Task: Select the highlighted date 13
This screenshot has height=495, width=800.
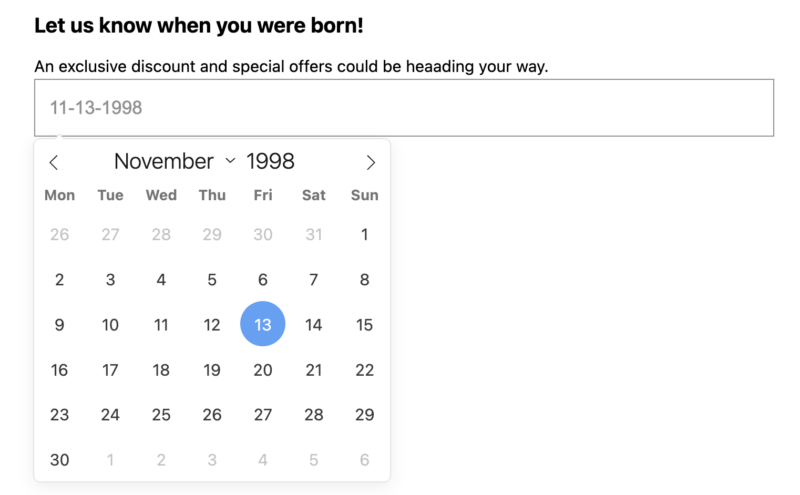Action: pos(263,325)
